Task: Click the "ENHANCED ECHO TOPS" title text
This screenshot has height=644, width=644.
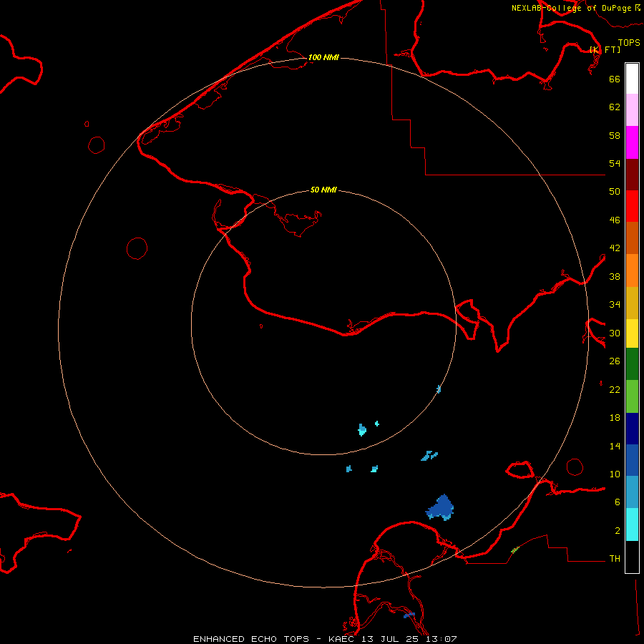Action: pos(251,639)
